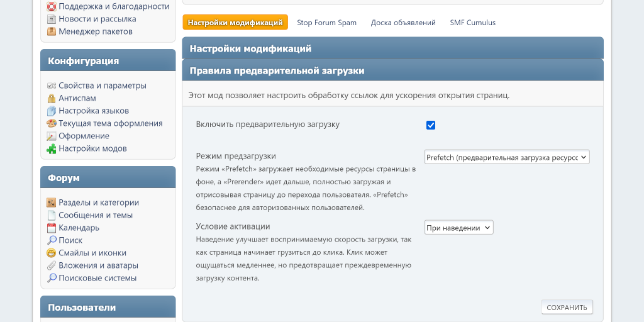Open the Свойства и параметры link
This screenshot has width=644, height=322.
[x=102, y=86]
